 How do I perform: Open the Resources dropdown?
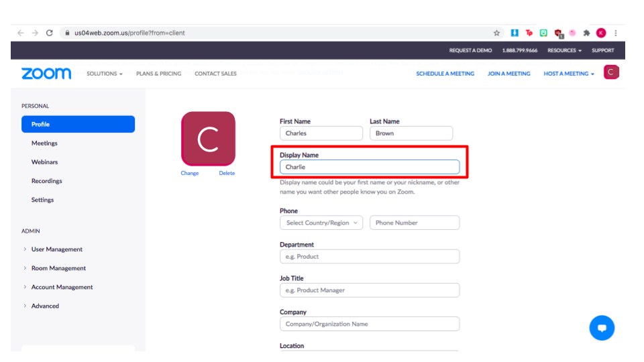pyautogui.click(x=564, y=50)
